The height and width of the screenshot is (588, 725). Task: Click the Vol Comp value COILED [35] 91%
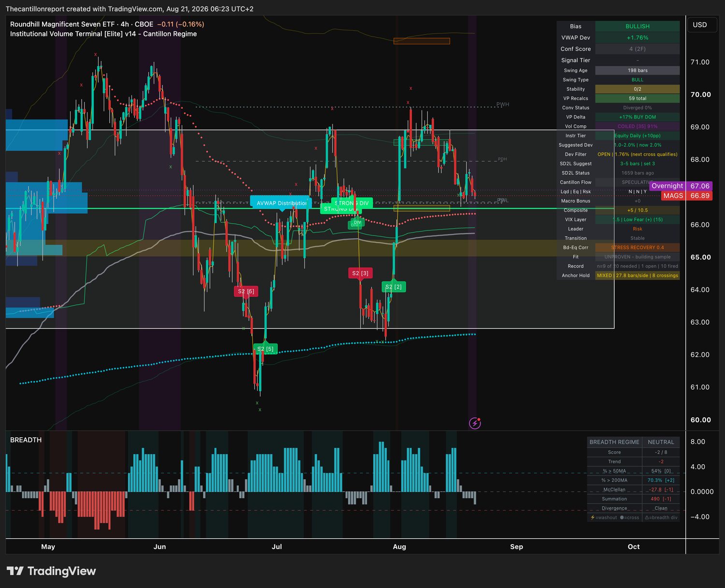coord(638,127)
